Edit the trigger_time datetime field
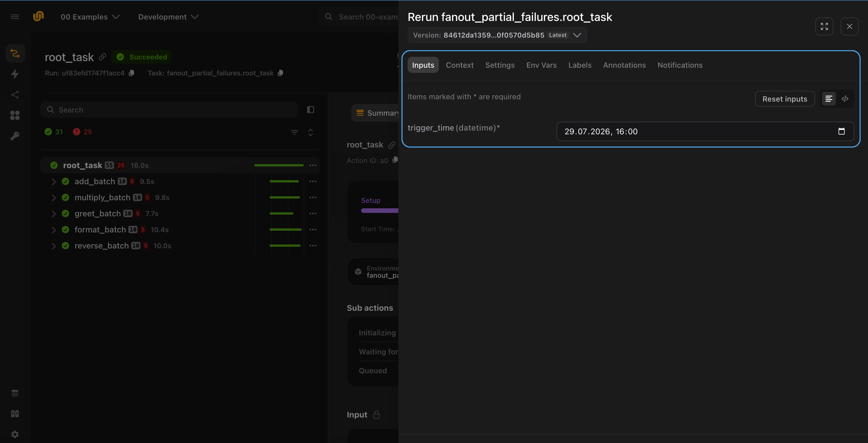The width and height of the screenshot is (868, 443). coord(705,131)
